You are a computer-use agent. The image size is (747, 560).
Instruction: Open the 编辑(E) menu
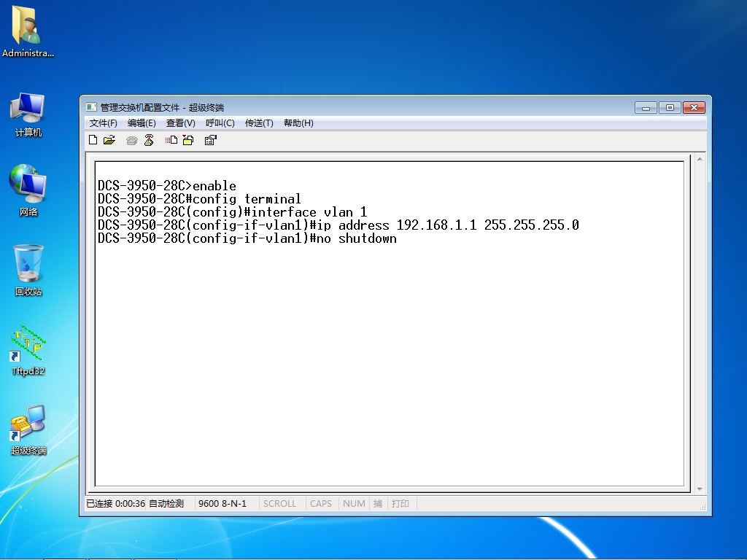(x=142, y=122)
